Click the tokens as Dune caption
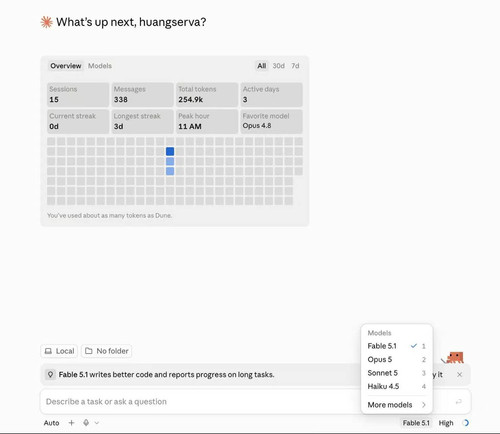500x434 pixels. (109, 215)
